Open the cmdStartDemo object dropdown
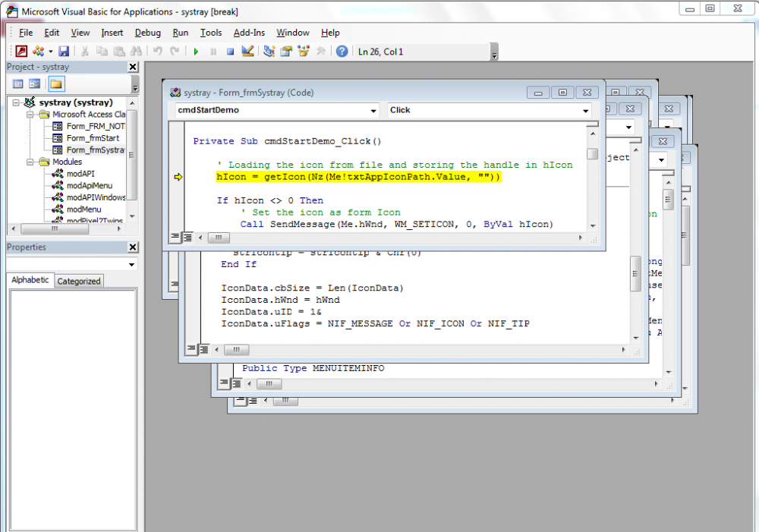Image resolution: width=759 pixels, height=532 pixels. (x=373, y=111)
